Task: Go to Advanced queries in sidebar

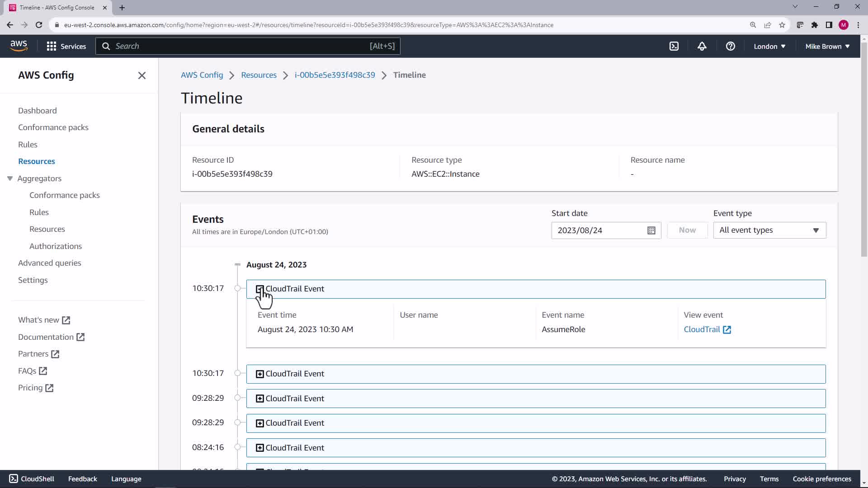Action: click(50, 263)
